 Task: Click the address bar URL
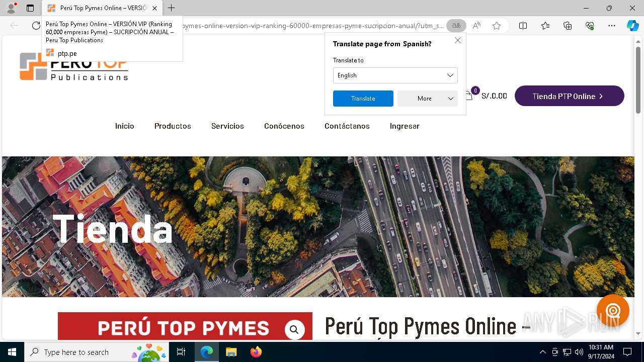(x=312, y=26)
